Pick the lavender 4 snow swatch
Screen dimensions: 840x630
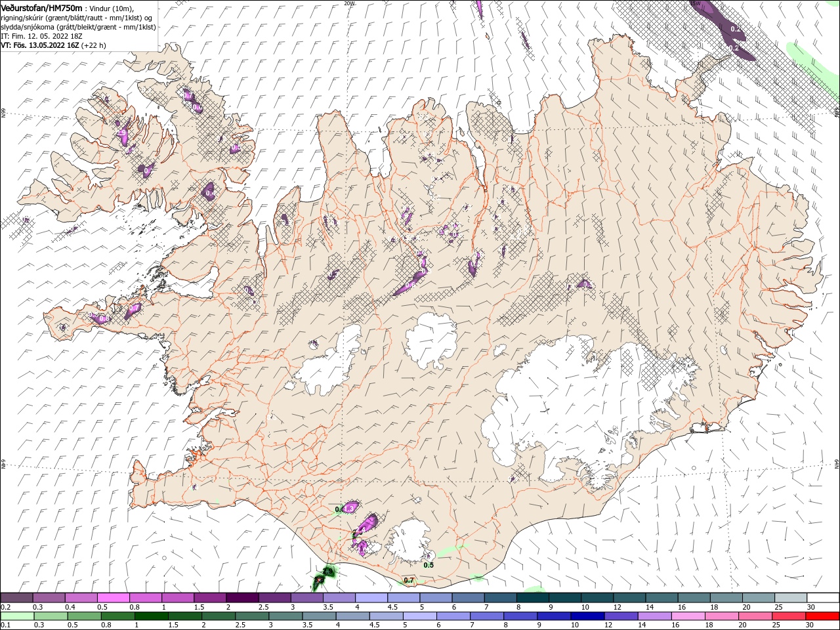coord(371,598)
